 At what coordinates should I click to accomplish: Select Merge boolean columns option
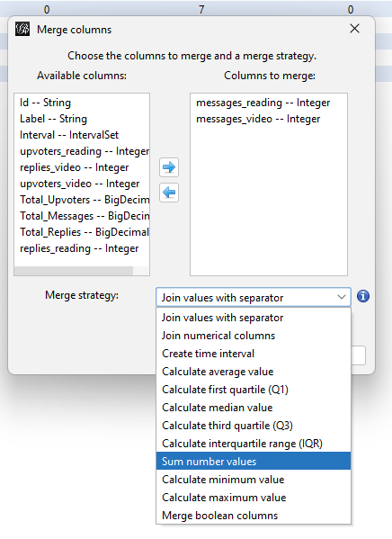click(254, 516)
